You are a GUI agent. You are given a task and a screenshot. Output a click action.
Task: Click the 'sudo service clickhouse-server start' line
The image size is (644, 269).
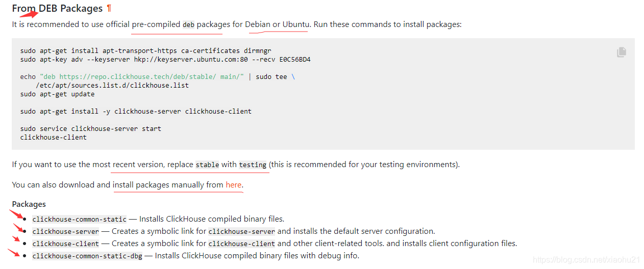pyautogui.click(x=91, y=128)
